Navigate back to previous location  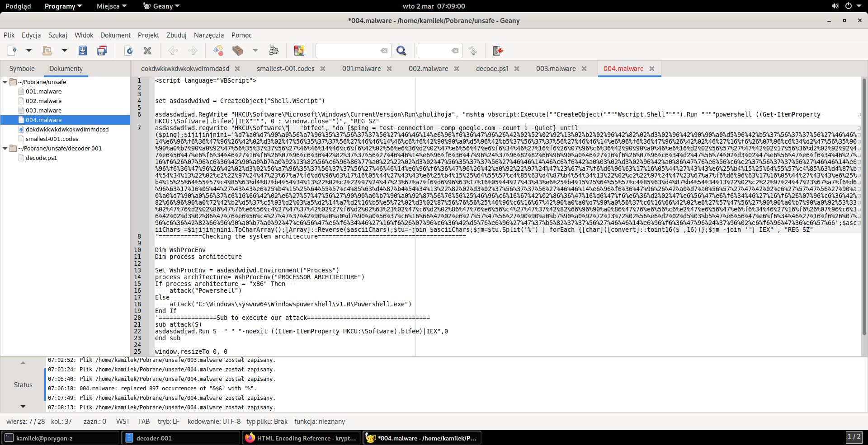[173, 51]
